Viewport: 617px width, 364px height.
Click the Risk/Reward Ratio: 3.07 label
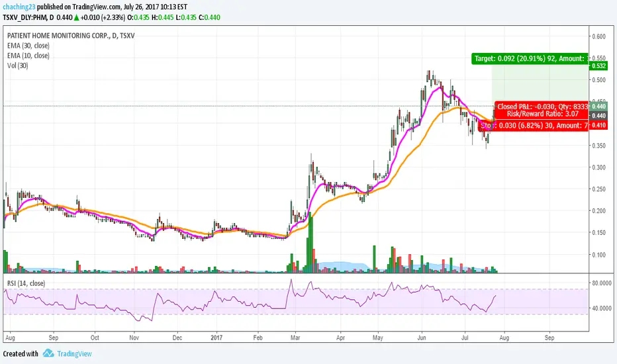[x=542, y=114]
